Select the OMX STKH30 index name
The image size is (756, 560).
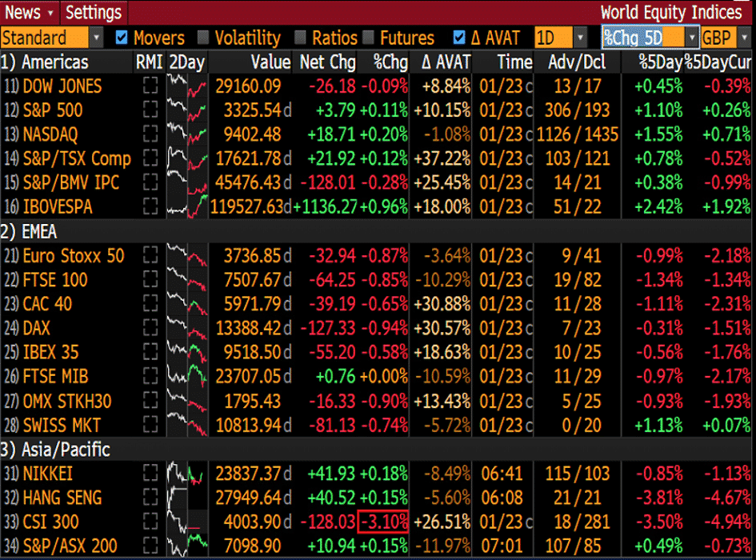point(67,402)
